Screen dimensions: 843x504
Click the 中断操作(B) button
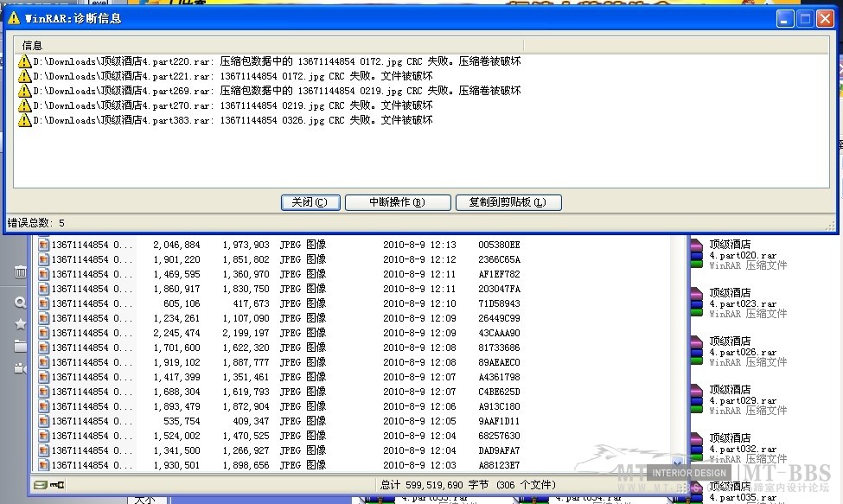(x=398, y=202)
